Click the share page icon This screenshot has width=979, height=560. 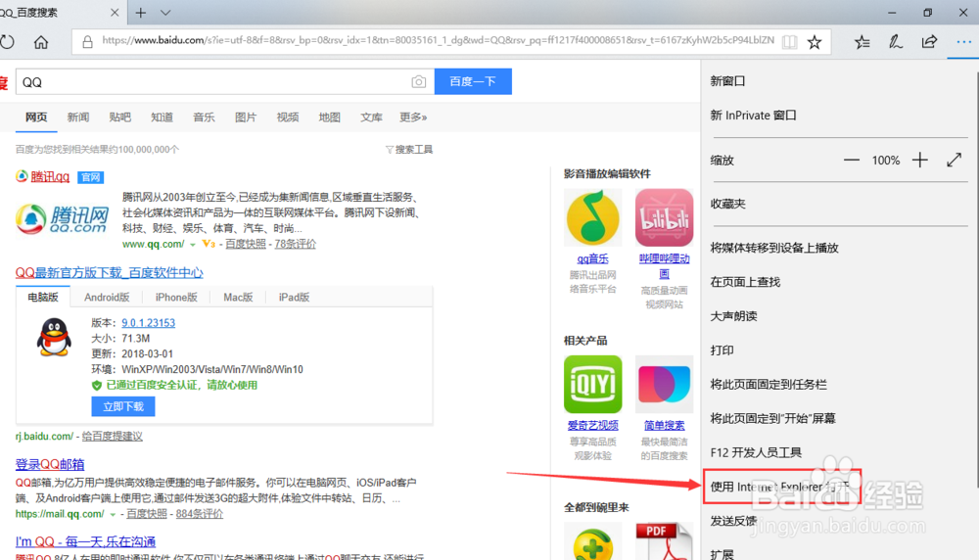pos(929,42)
